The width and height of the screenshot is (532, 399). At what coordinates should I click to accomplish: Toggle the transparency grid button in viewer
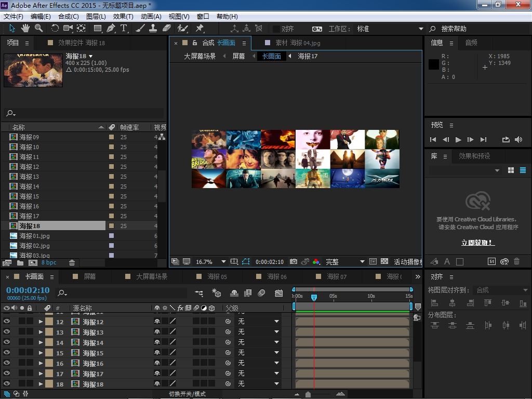tap(384, 262)
